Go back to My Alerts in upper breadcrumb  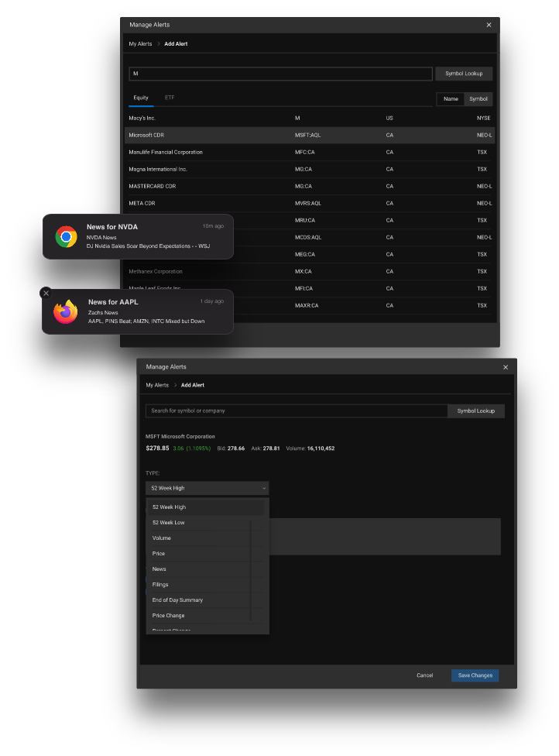click(x=140, y=44)
